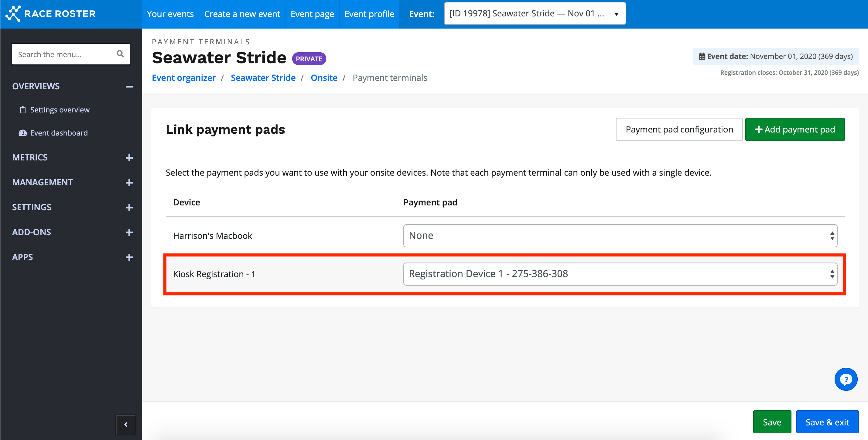Open Event dashboard gauge icon
This screenshot has height=440, width=868.
point(22,133)
